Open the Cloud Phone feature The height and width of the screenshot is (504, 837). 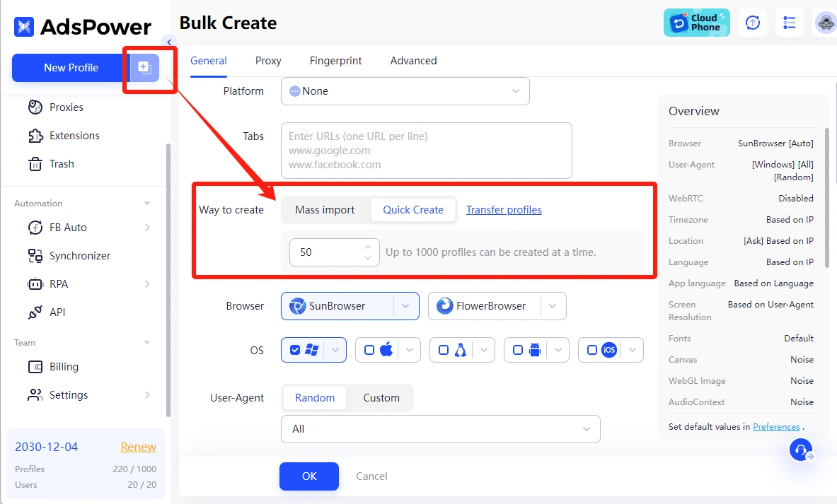696,23
